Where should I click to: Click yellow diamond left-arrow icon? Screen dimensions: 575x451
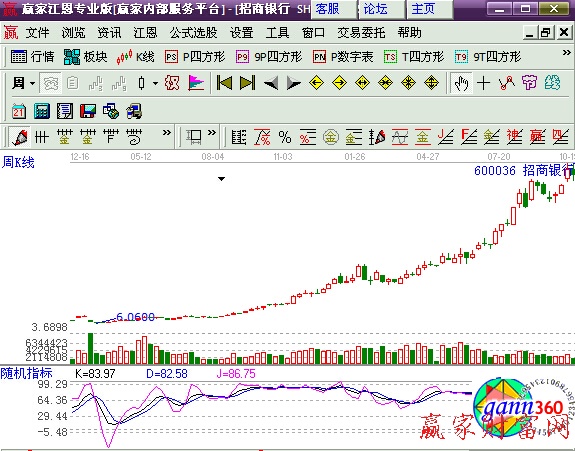(x=316, y=83)
